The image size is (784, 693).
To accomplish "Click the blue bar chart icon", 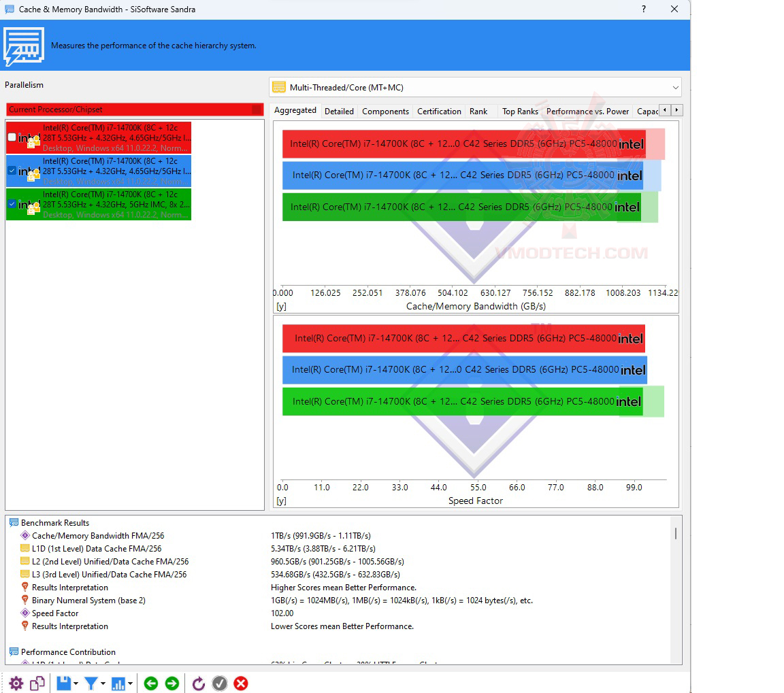I will (x=118, y=683).
